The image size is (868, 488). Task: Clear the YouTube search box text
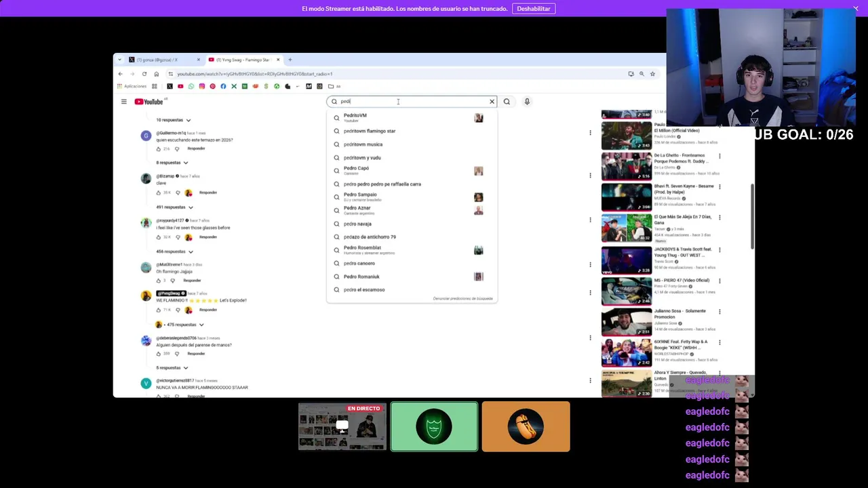point(492,102)
